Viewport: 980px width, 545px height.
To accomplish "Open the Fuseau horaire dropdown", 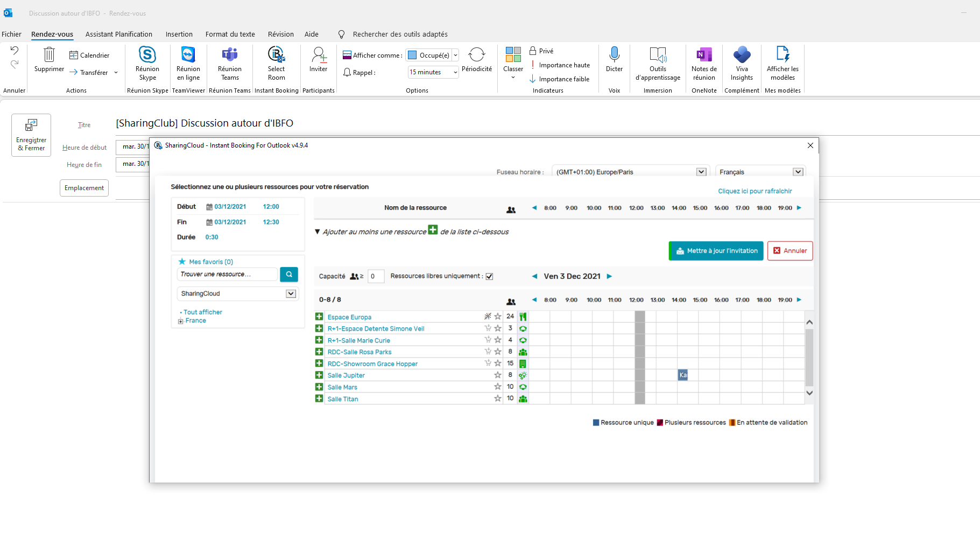I will tap(701, 172).
